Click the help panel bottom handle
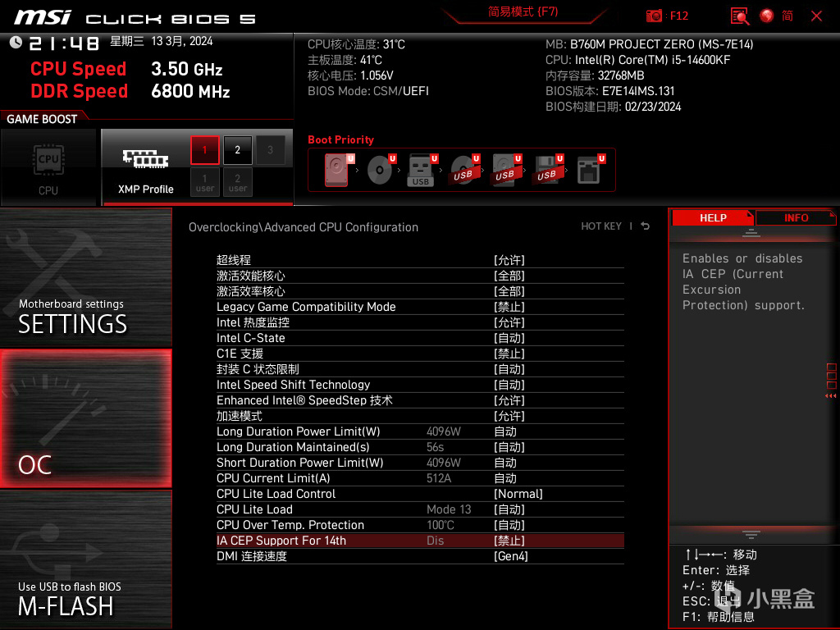 [751, 535]
